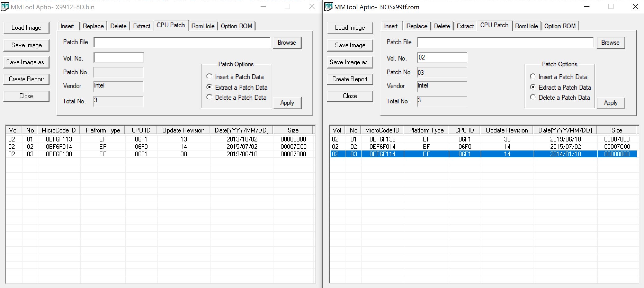Click Load Image in X9912F8D.bin window
644x288 pixels.
[x=26, y=28]
